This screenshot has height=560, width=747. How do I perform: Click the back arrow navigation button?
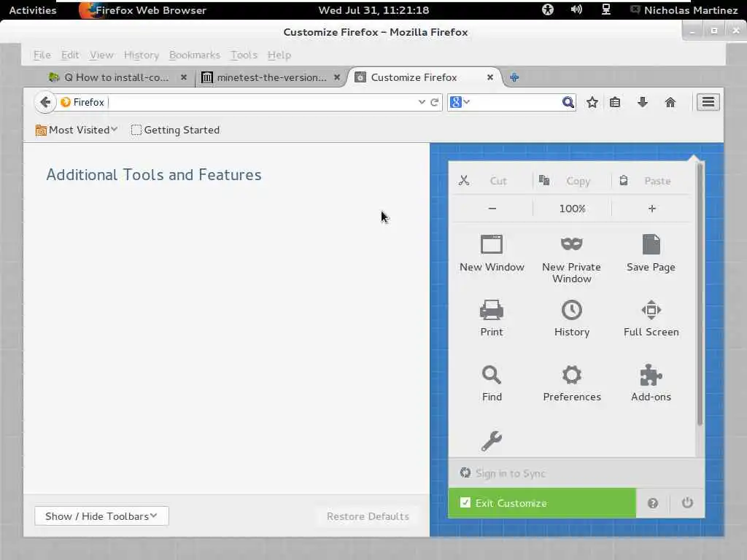tap(45, 102)
